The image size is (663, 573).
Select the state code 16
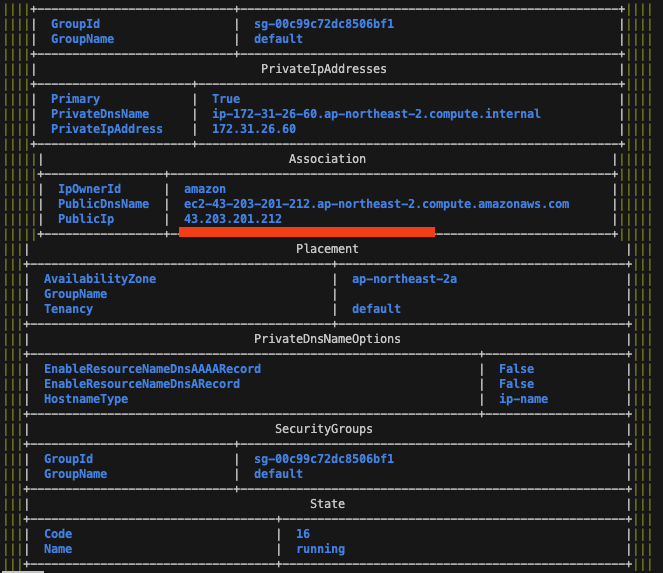(x=303, y=534)
